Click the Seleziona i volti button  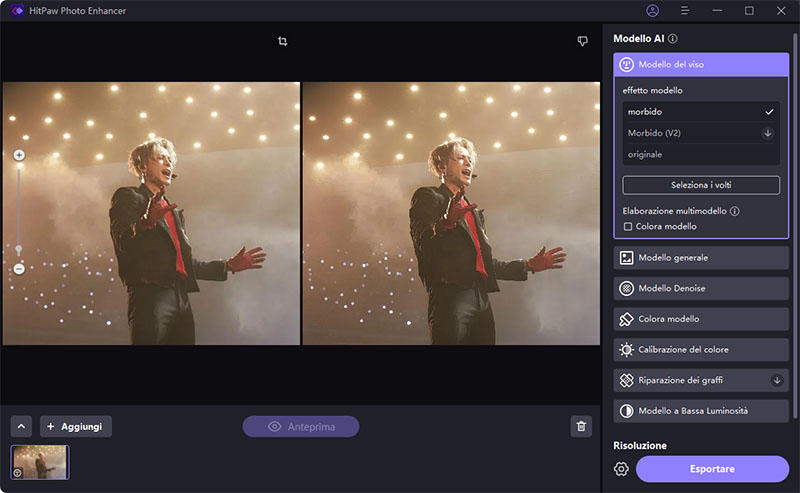pyautogui.click(x=700, y=185)
